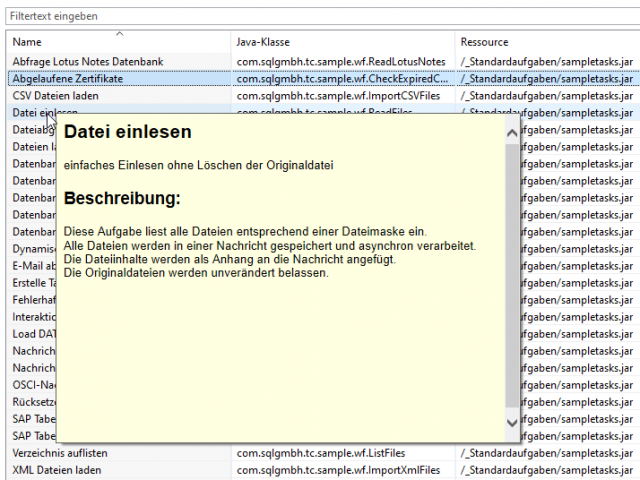Click the Beschreibung heading in the tooltip
640x480 pixels.
pyautogui.click(x=122, y=198)
